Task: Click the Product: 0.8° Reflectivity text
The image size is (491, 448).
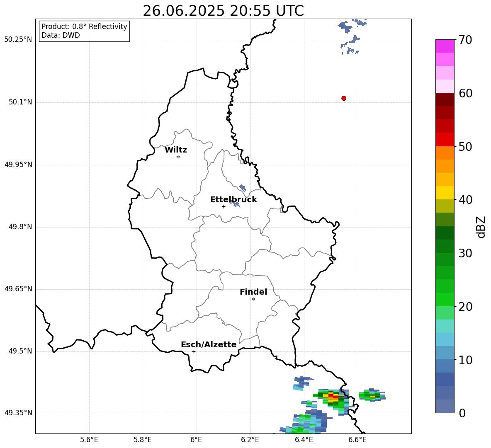Action: point(84,27)
